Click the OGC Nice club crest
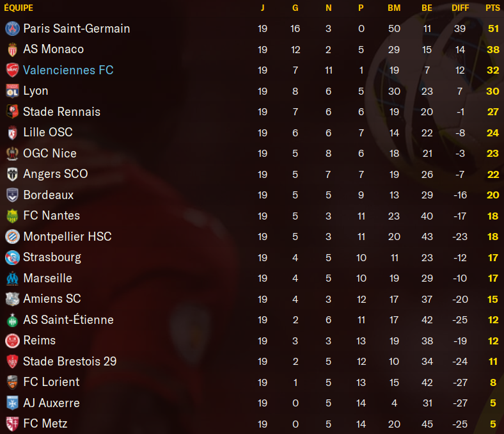Screen dimensions: 504x434 [x=12, y=154]
